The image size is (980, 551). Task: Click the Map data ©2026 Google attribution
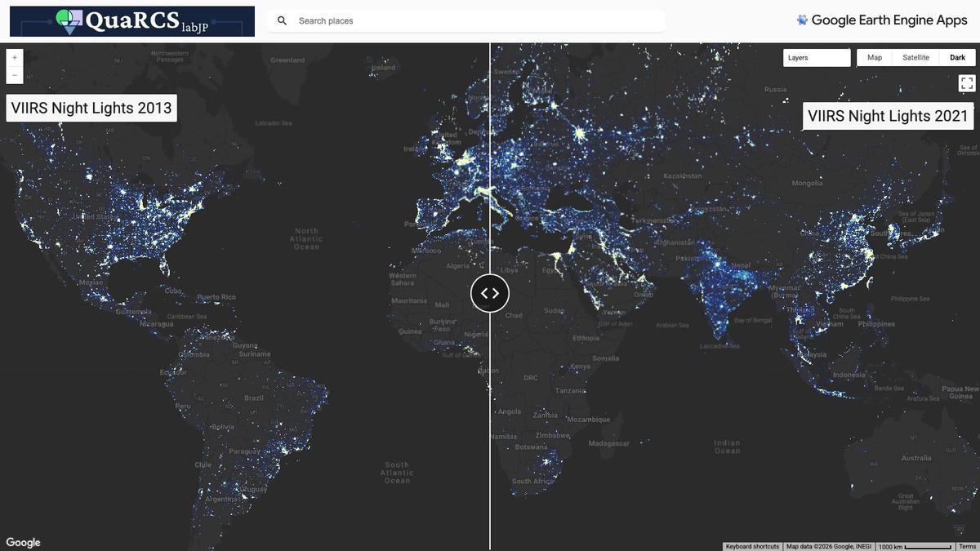(828, 546)
